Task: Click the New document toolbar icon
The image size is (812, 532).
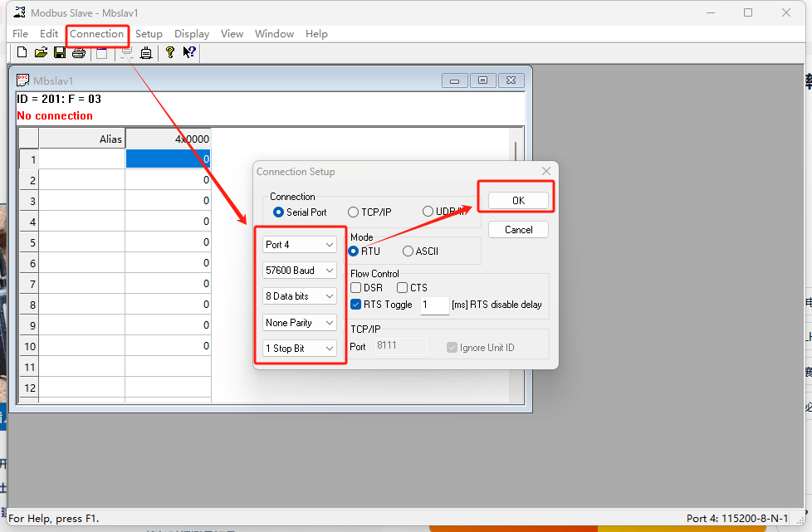Action: tap(22, 53)
